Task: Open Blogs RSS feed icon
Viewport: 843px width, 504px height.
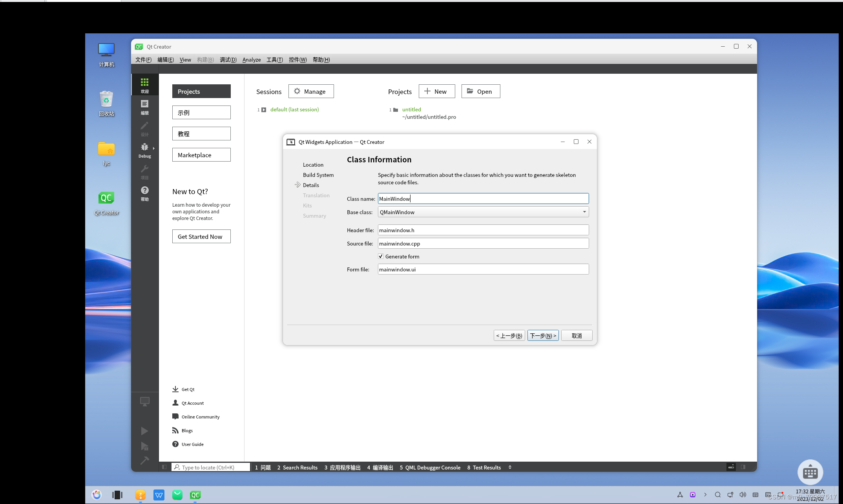Action: [175, 430]
